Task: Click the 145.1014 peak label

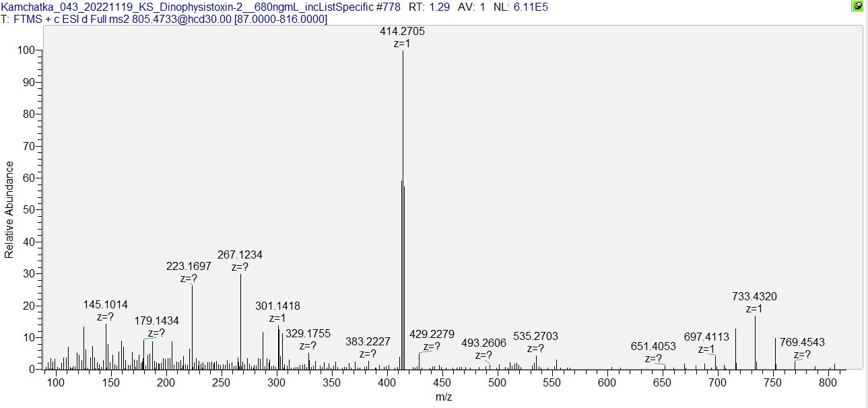Action: tap(105, 305)
